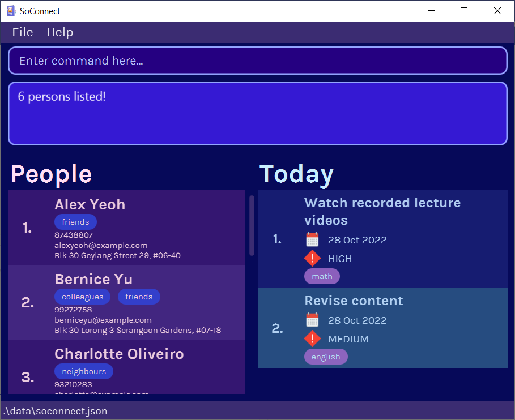Click the english tag on Revise content
The image size is (515, 420).
(326, 357)
